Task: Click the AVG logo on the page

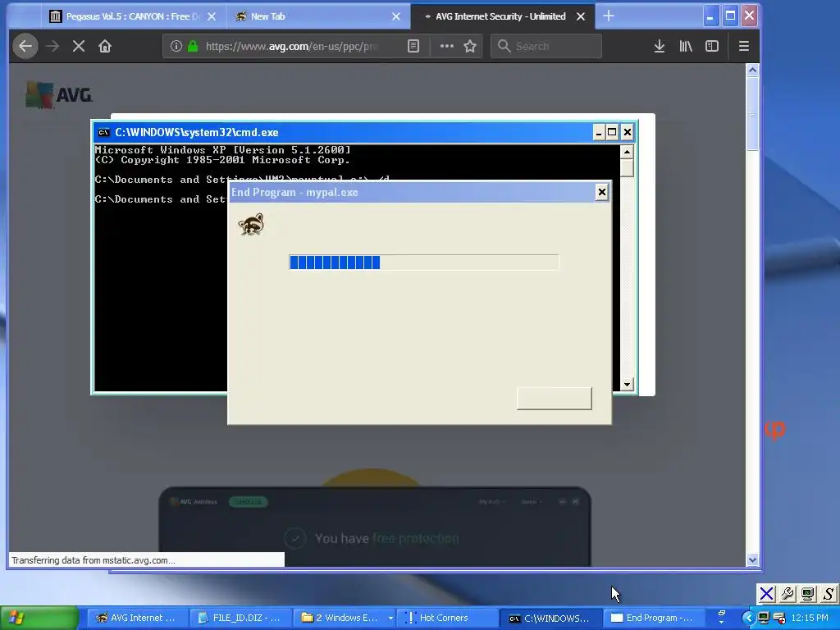Action: click(59, 95)
